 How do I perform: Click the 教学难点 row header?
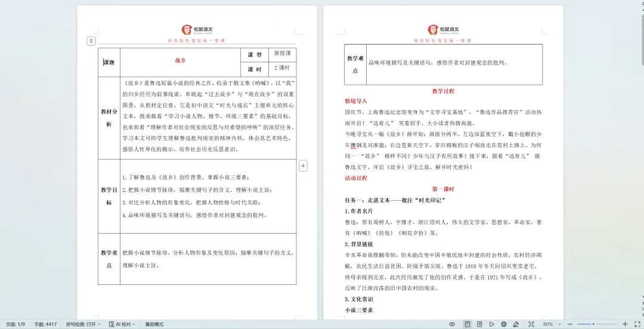[355, 64]
